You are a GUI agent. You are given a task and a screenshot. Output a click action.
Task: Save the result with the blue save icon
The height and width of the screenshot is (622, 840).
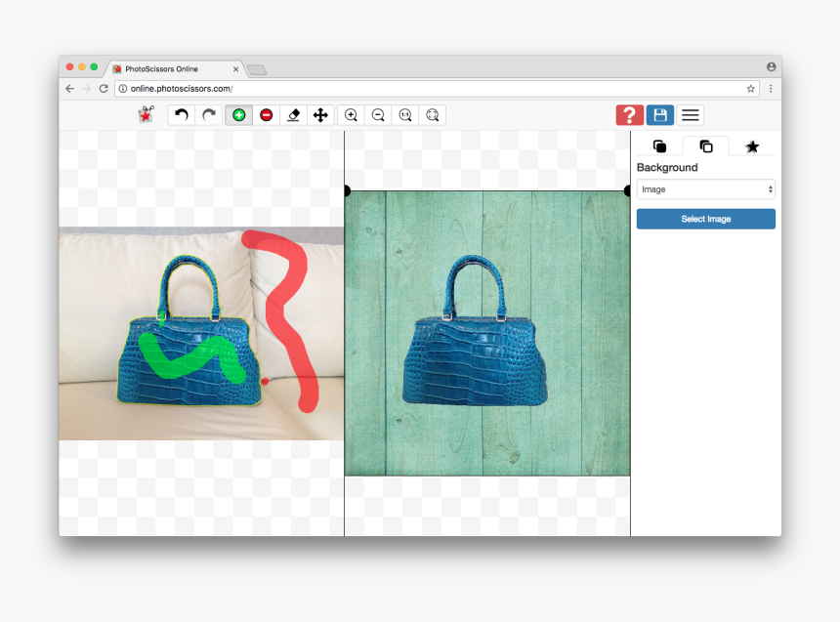point(659,114)
